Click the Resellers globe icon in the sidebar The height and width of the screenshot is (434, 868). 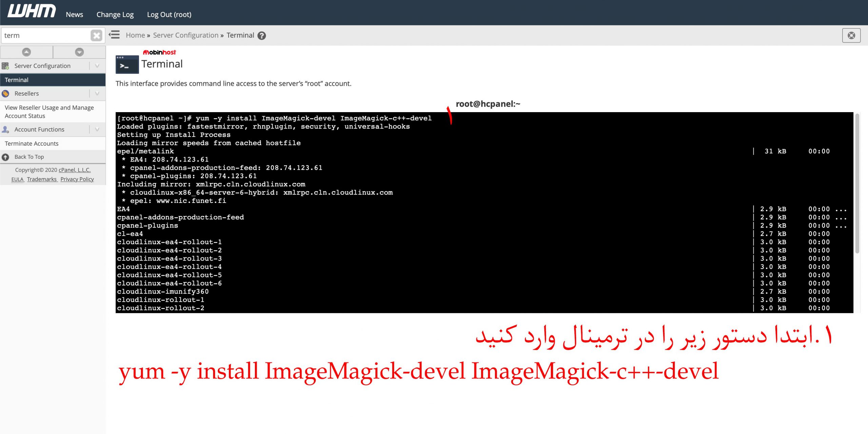[x=6, y=93]
